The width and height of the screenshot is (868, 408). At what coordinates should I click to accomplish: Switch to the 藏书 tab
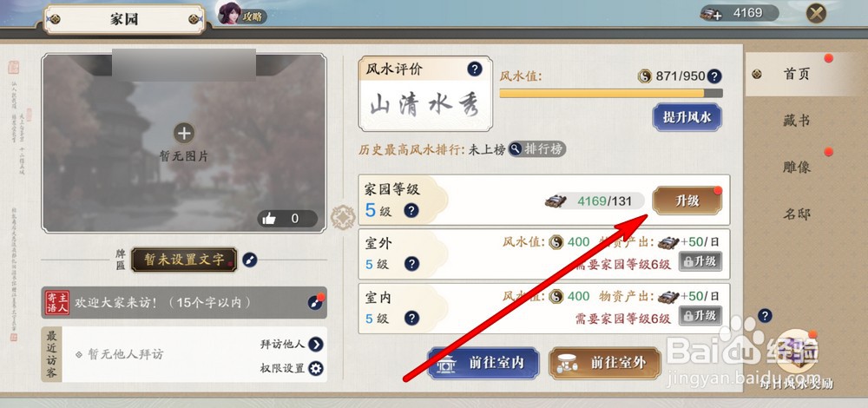pyautogui.click(x=797, y=121)
